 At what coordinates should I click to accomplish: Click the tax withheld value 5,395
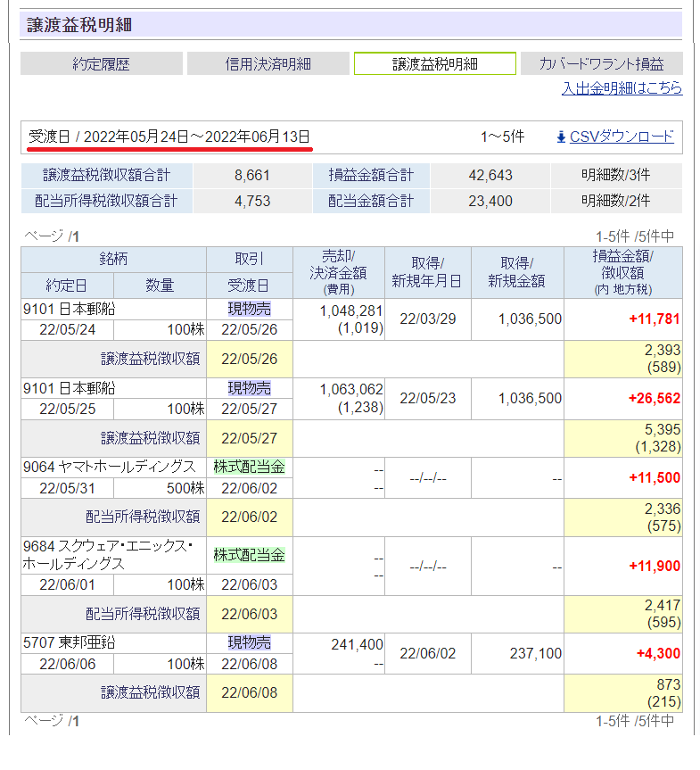(663, 430)
